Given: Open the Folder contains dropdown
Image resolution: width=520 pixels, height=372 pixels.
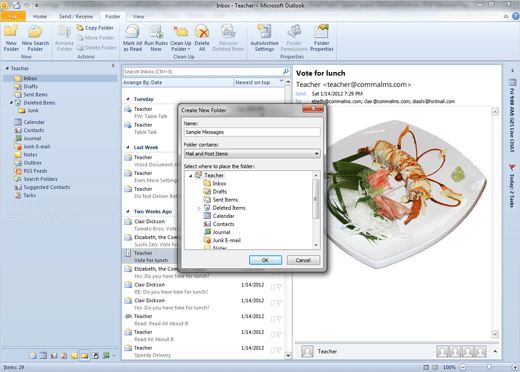Looking at the screenshot, I should [252, 154].
